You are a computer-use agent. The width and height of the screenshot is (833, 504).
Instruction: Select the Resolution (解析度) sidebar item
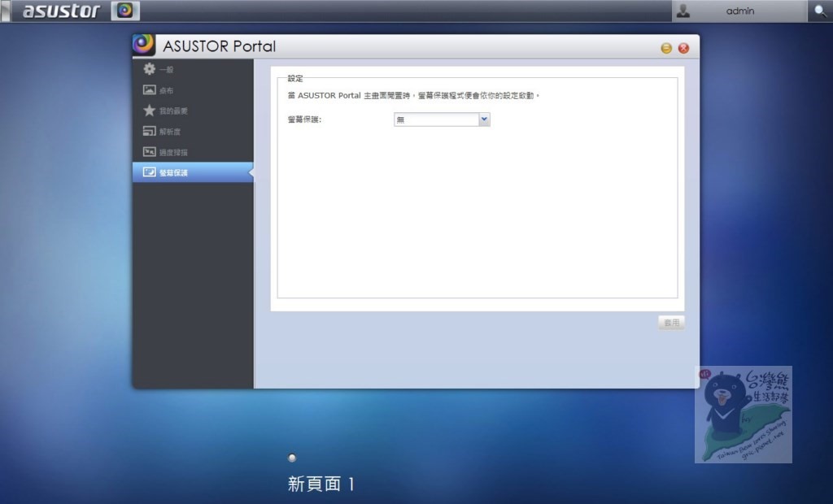(x=193, y=131)
